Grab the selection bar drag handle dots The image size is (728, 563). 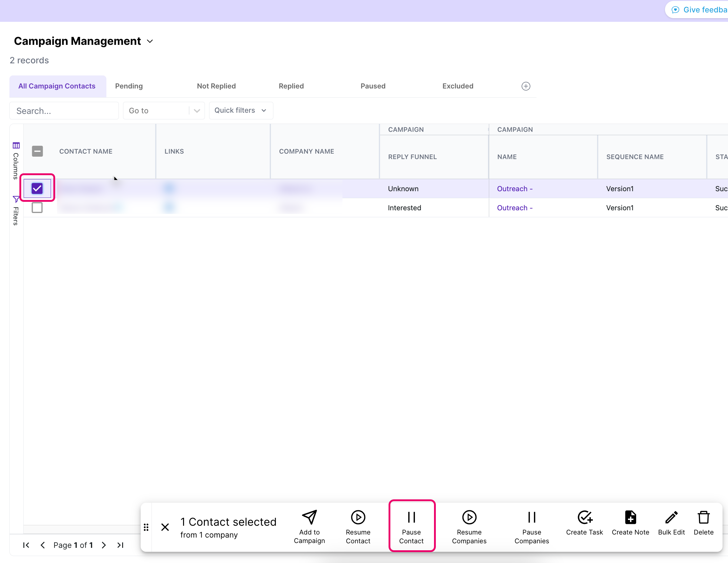(x=146, y=527)
